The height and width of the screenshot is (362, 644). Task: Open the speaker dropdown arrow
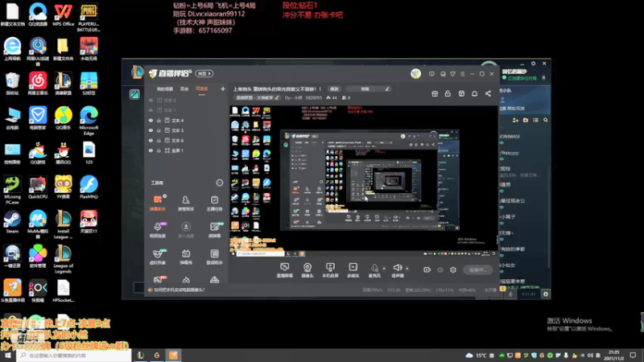pyautogui.click(x=407, y=269)
